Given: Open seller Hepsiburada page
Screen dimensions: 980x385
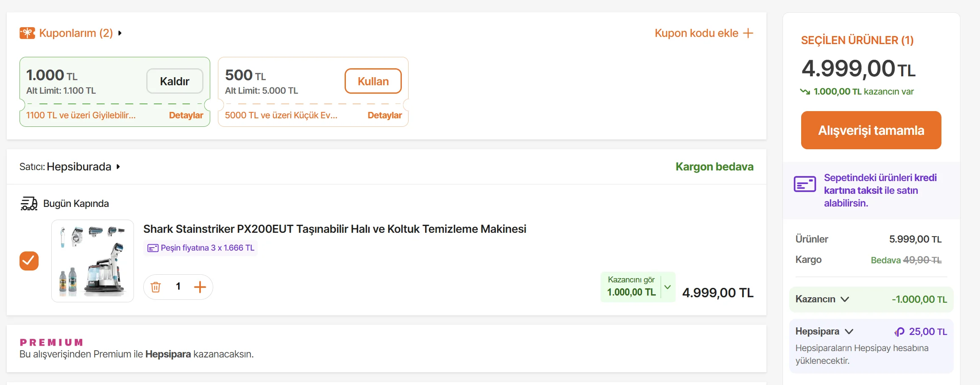Looking at the screenshot, I should [x=79, y=167].
